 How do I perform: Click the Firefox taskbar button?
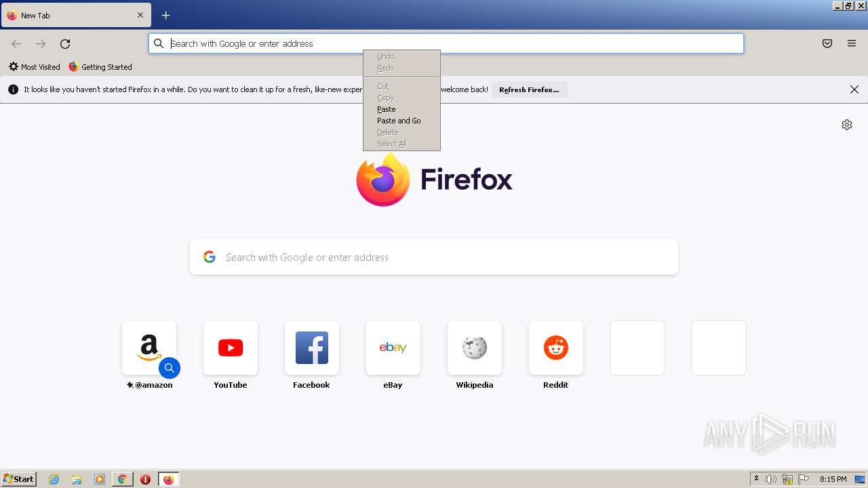coord(168,479)
